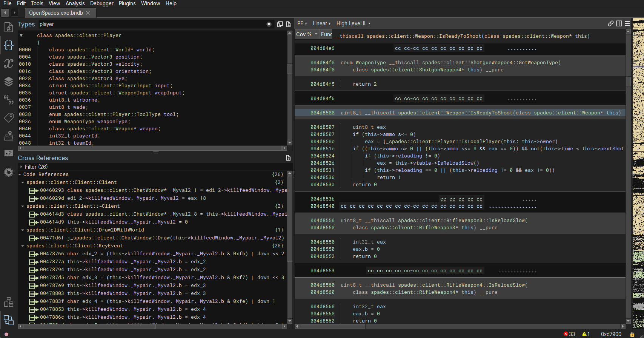Click Types panel popout window icon
This screenshot has width=644, height=338.
tap(280, 24)
